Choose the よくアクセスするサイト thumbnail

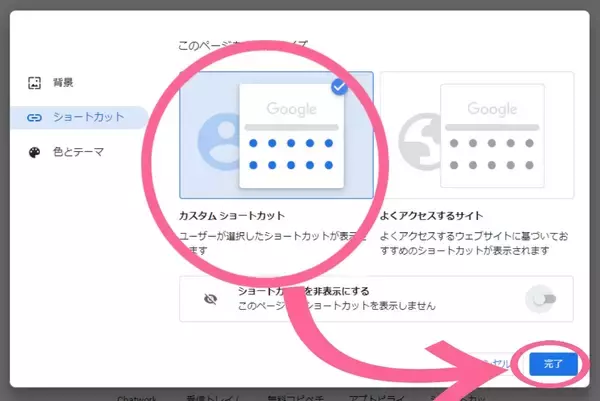(477, 135)
